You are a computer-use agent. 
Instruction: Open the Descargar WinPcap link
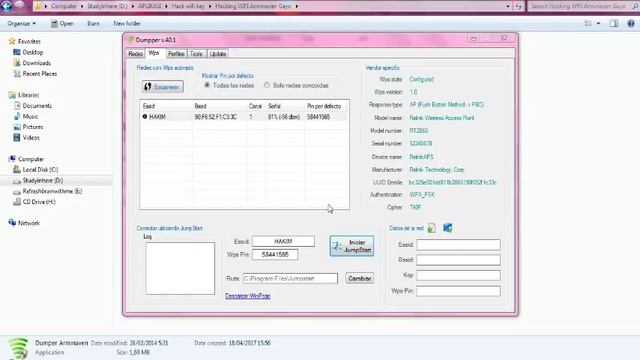[x=248, y=296]
